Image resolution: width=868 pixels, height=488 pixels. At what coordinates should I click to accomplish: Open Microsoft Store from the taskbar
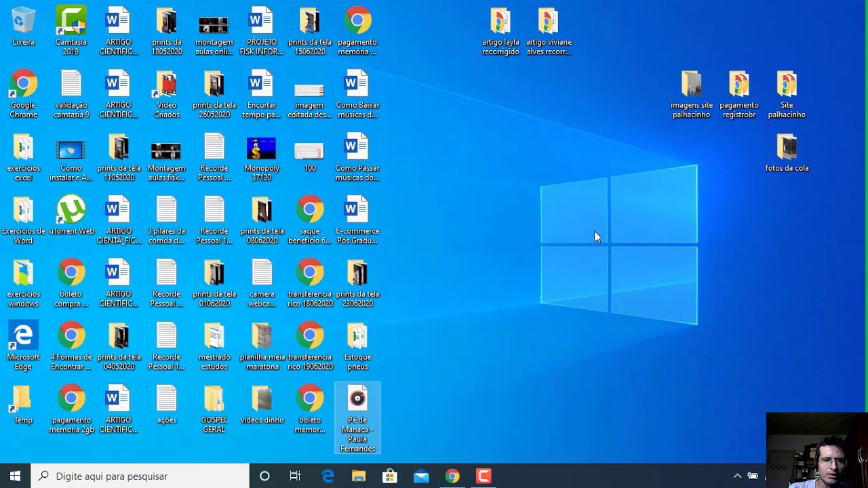coord(390,476)
